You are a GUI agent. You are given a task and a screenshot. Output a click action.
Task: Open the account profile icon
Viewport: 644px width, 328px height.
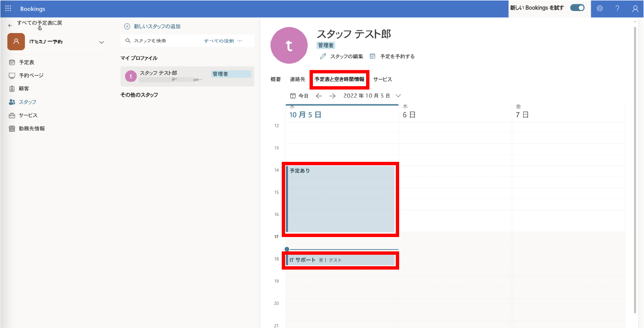(635, 9)
